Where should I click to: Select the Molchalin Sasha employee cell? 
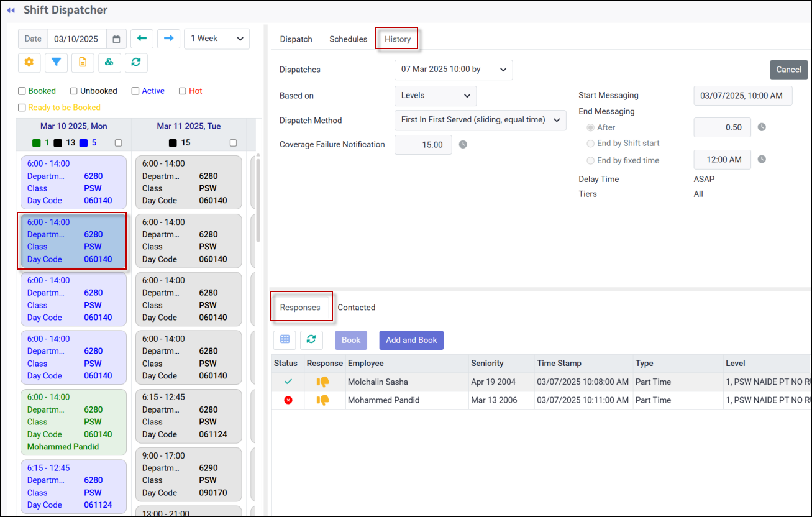click(x=406, y=382)
